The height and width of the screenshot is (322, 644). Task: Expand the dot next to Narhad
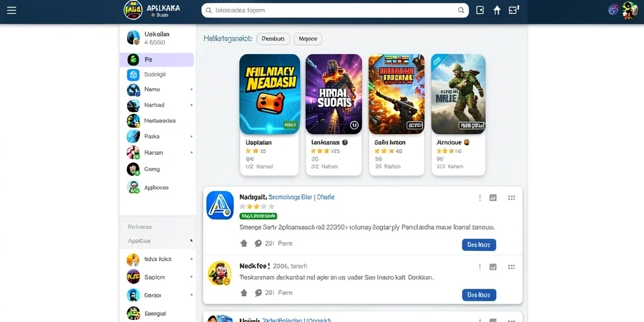(191, 105)
